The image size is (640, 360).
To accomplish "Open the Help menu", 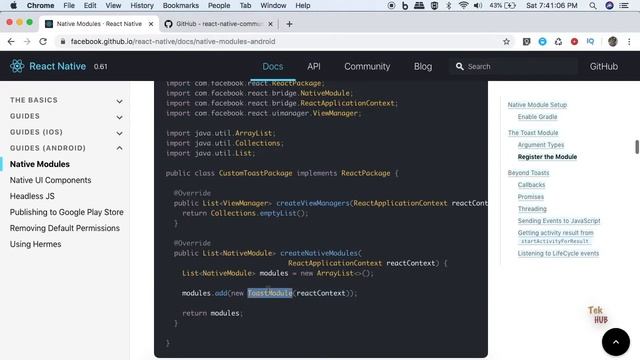I will 303,5.
